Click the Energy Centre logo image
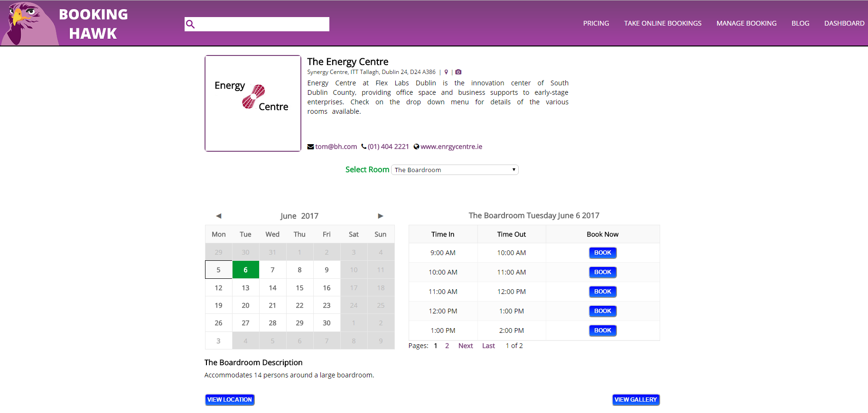868x413 pixels. pyautogui.click(x=253, y=103)
